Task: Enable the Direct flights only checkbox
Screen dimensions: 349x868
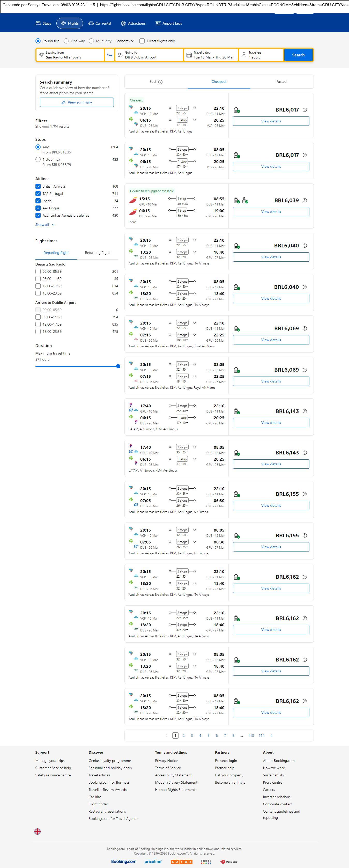Action: [142, 41]
